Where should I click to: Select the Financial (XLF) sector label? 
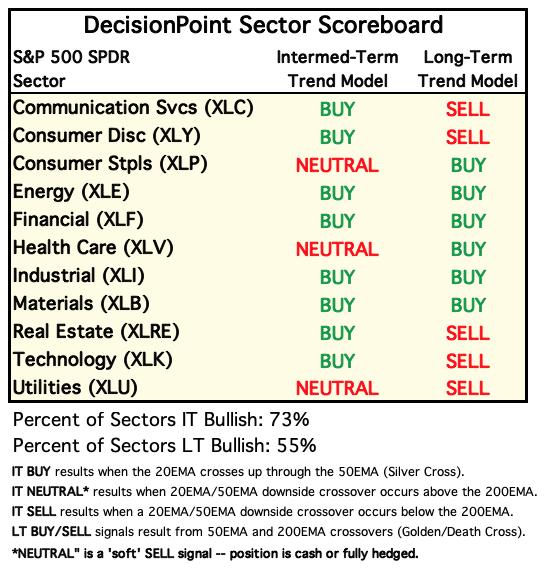point(78,220)
